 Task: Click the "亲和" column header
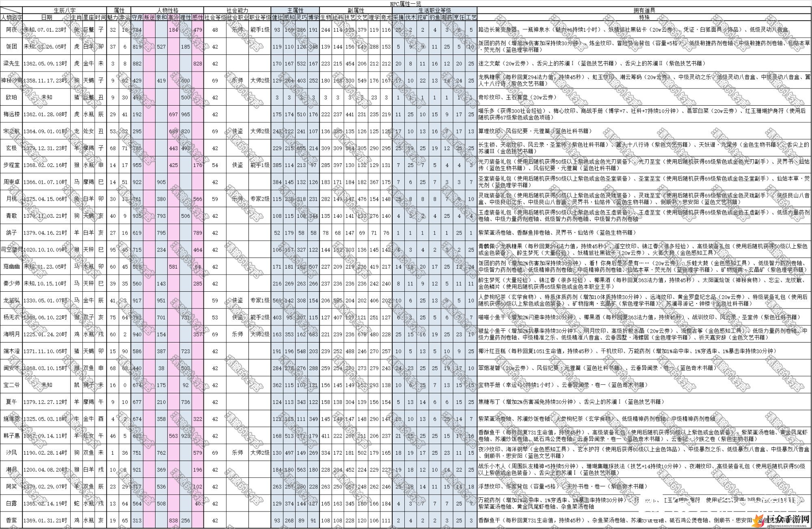point(161,17)
